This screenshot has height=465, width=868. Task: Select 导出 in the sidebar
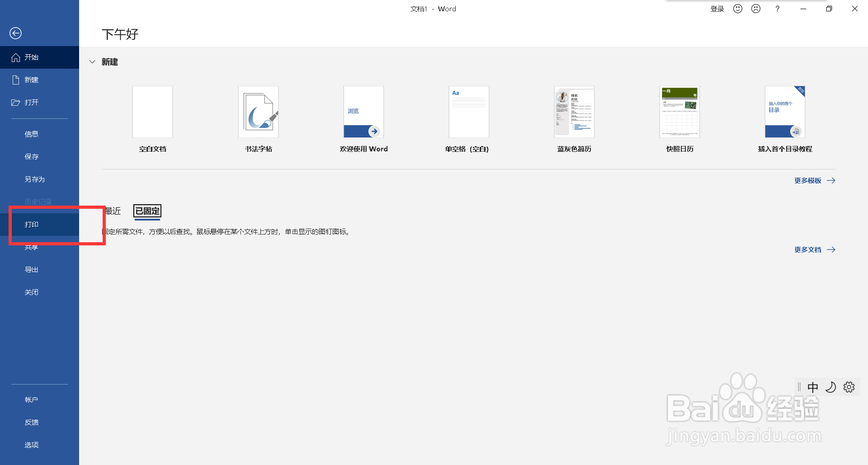(39, 270)
